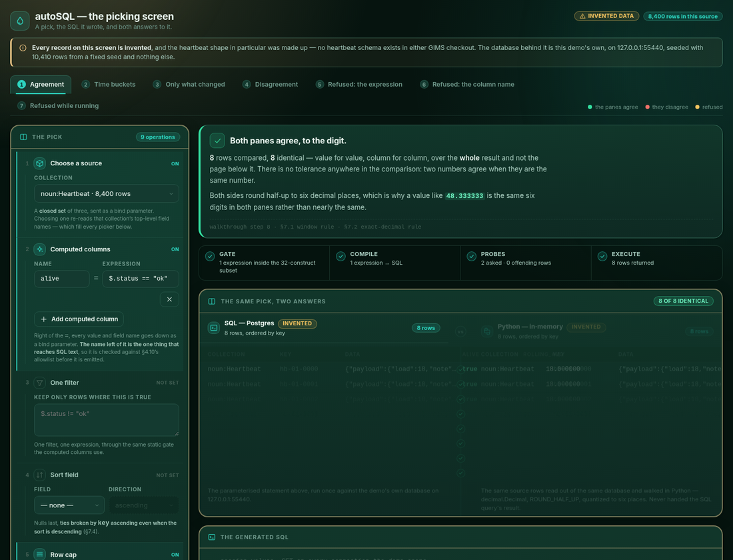Click the autoSQL droplet logo icon
Viewport: 733px width, 560px height.
(20, 21)
